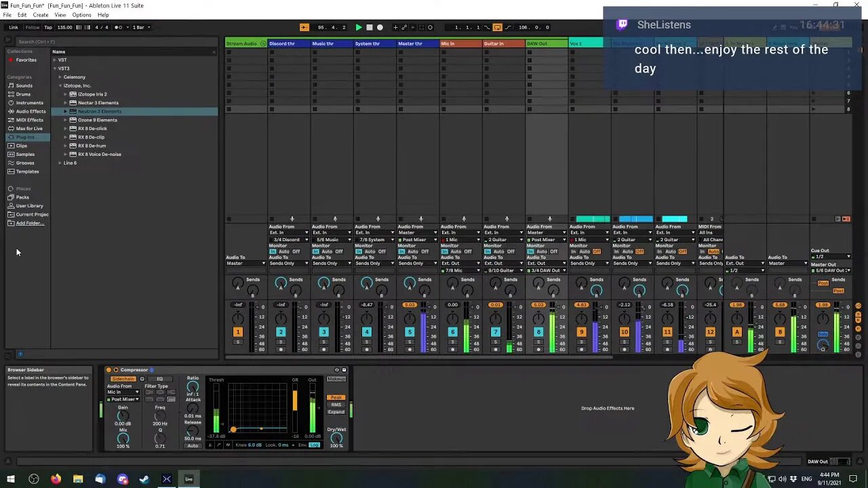868x488 pixels.
Task: Tap the Tap Tempo button
Action: coord(48,27)
